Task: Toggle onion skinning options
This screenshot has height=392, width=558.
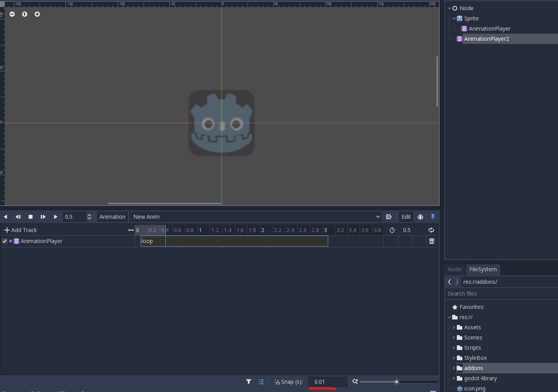Action: [420, 216]
